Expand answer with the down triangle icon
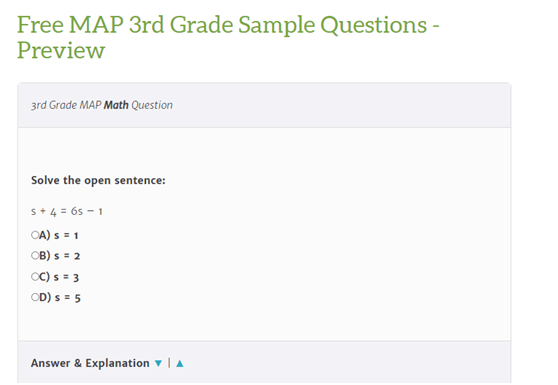This screenshot has width=558, height=385. click(x=158, y=363)
